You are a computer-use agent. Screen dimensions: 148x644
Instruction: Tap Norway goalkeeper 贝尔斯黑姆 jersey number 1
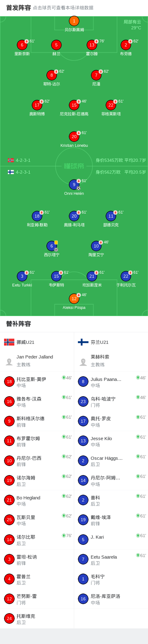[x=74, y=21]
